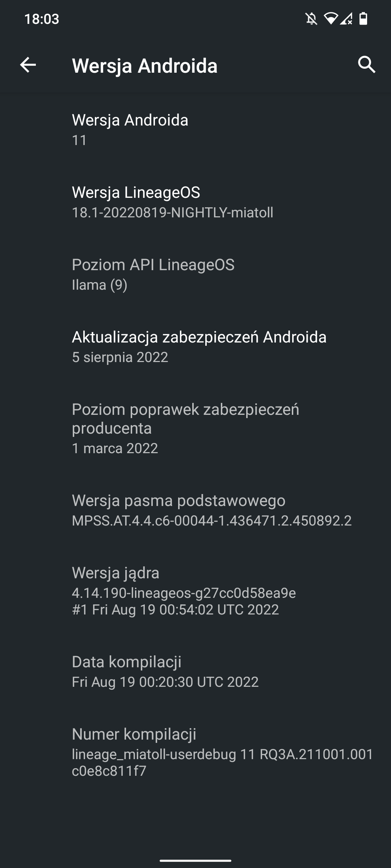Tap the Wersja Androida page title

(x=145, y=66)
